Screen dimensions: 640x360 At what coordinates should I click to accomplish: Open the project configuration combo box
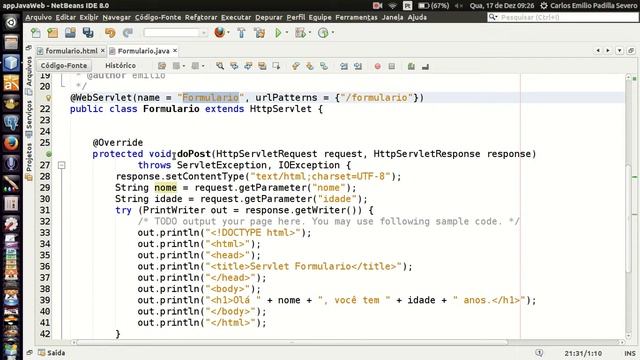coord(175,33)
